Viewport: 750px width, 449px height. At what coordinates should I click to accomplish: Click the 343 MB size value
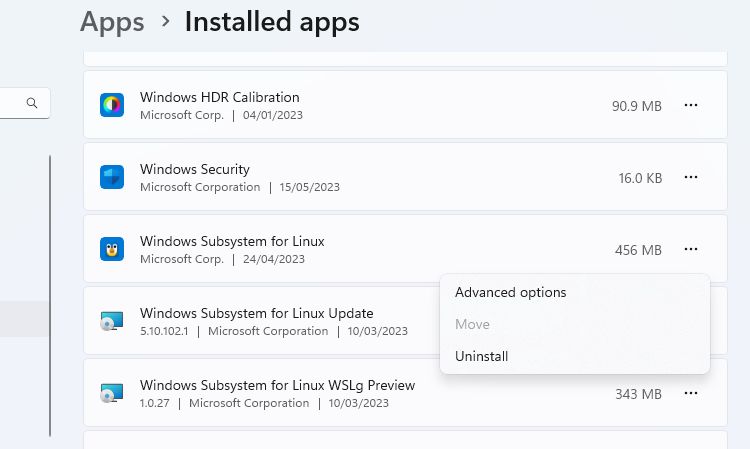tap(638, 394)
